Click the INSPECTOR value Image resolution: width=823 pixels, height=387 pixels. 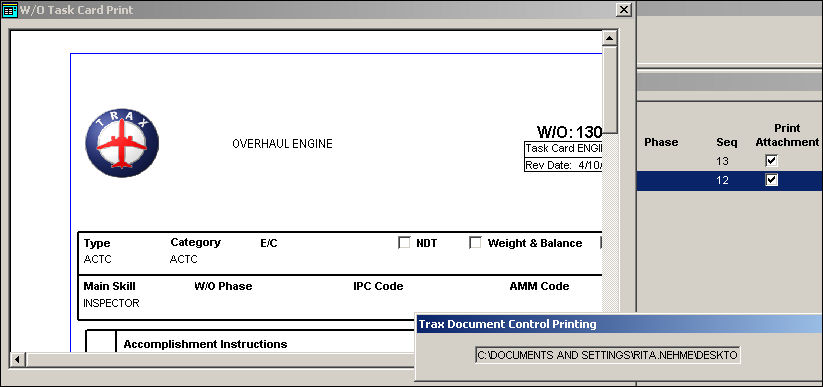pos(111,303)
